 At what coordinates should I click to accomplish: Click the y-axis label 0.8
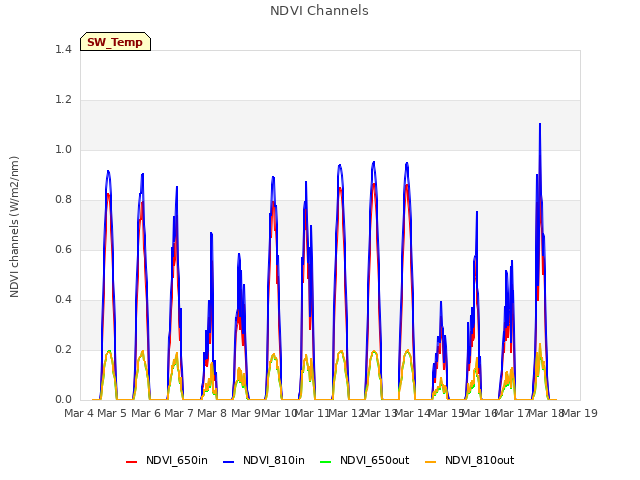pos(63,200)
